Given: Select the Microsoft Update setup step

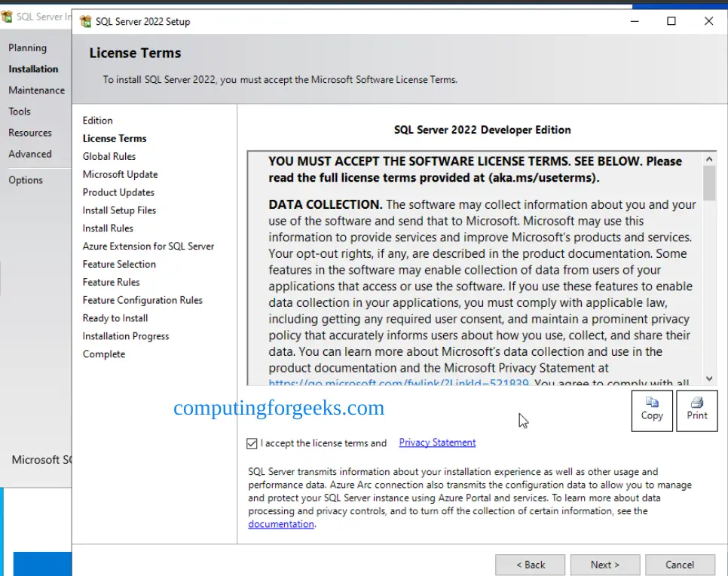Looking at the screenshot, I should click(x=121, y=175).
